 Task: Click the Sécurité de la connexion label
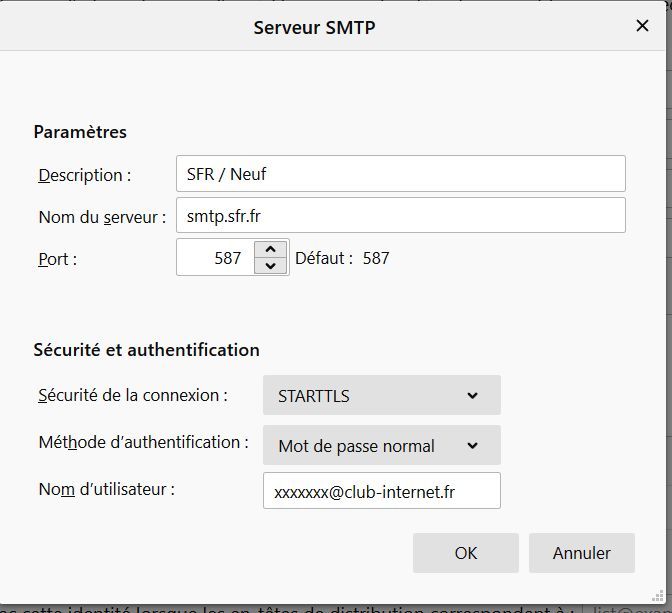pyautogui.click(x=132, y=395)
